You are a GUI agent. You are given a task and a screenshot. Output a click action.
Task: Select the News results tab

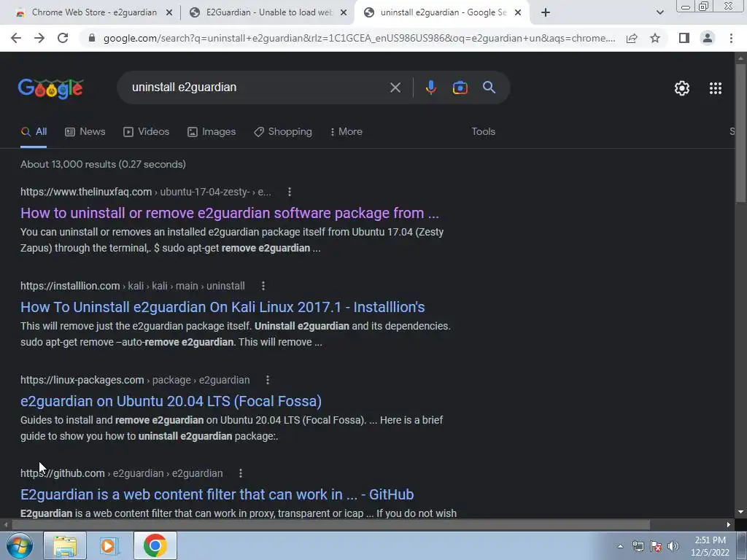click(x=85, y=132)
